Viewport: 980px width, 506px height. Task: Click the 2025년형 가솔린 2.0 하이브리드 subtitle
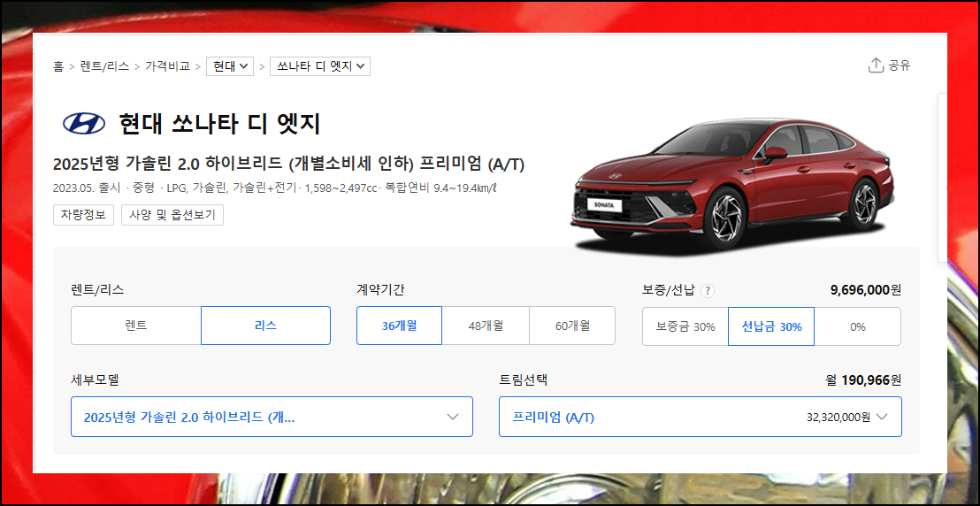288,165
